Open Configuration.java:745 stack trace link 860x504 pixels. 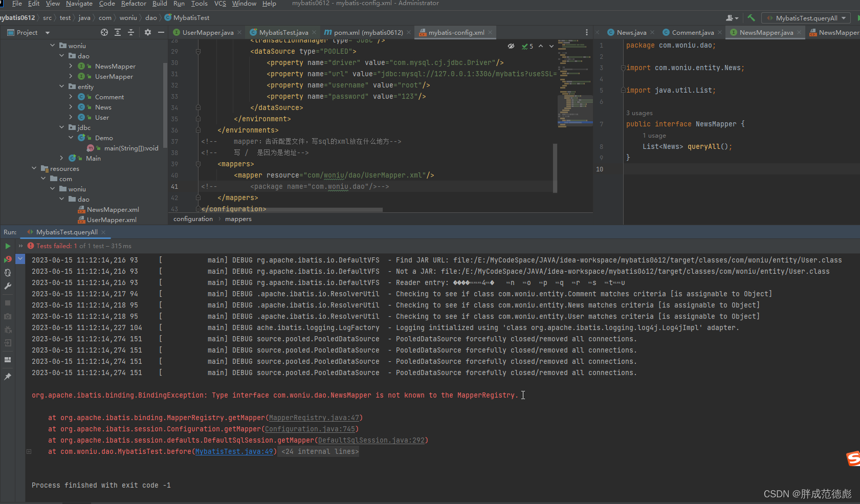point(310,429)
